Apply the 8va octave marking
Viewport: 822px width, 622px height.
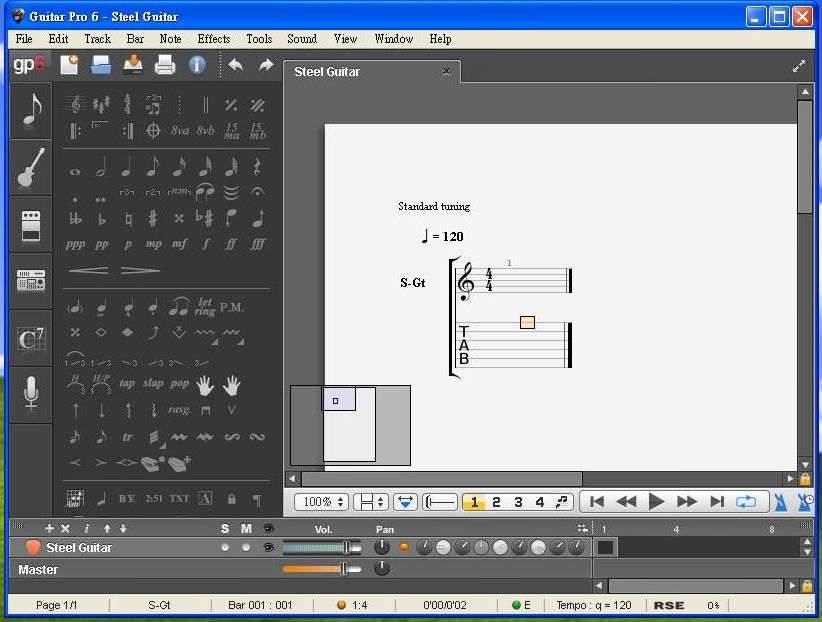pyautogui.click(x=180, y=130)
